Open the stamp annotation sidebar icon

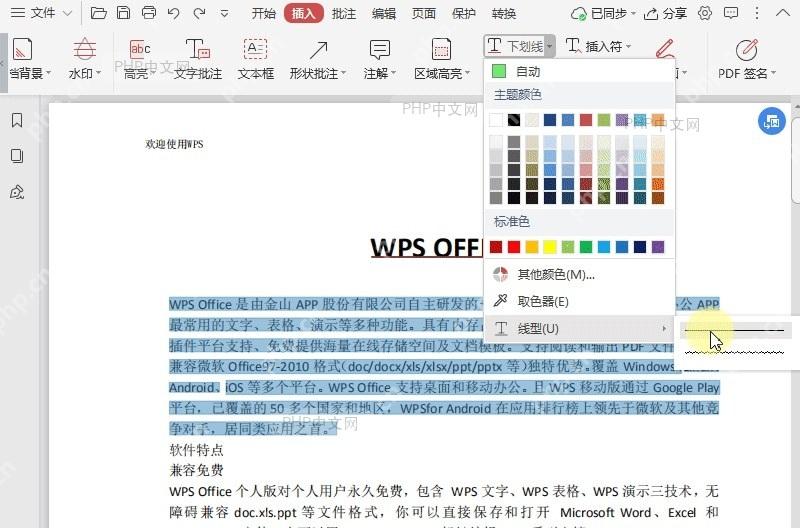[17, 192]
